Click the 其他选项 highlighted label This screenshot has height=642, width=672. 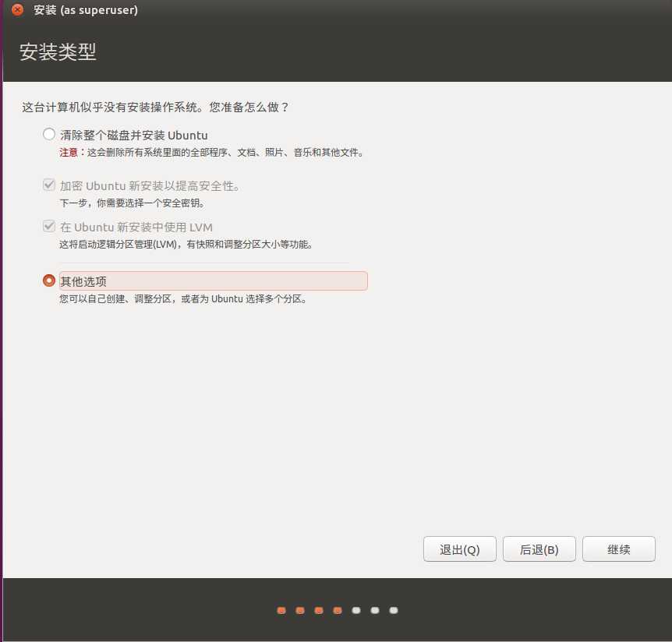(x=213, y=281)
